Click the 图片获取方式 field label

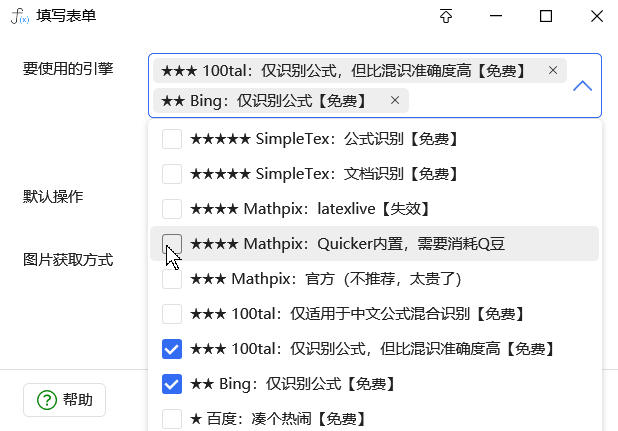tap(68, 260)
